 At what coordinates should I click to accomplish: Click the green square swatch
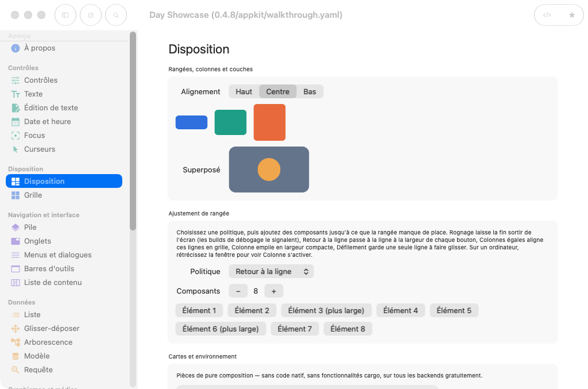[x=231, y=122]
